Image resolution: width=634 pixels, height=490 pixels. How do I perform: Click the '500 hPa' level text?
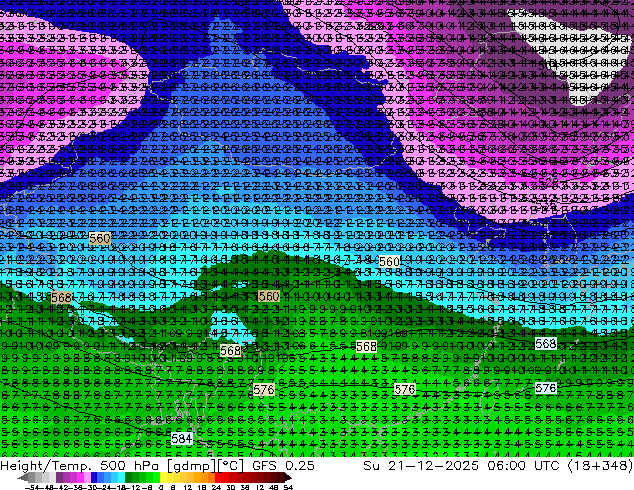point(129,466)
